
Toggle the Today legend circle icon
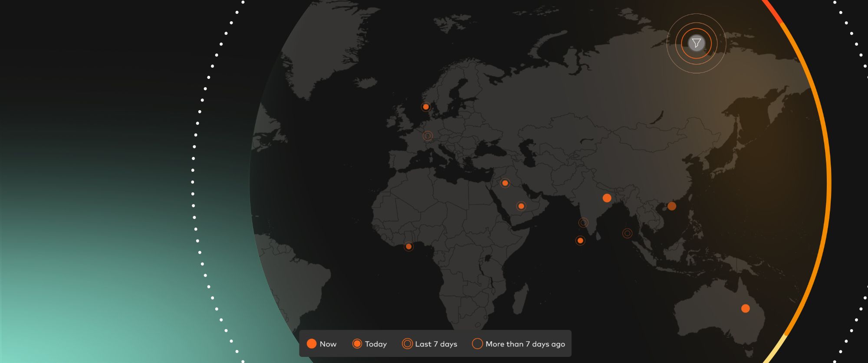(357, 344)
